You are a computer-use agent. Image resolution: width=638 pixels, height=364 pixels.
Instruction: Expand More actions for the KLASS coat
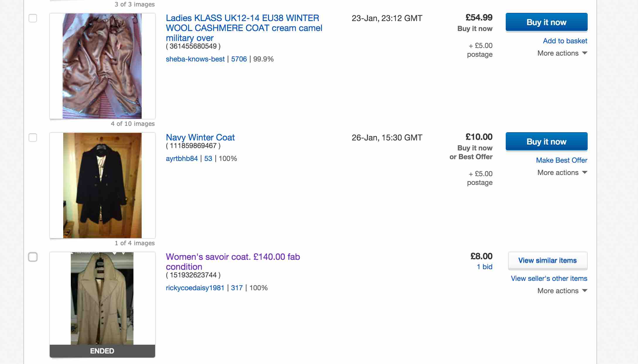click(x=562, y=53)
